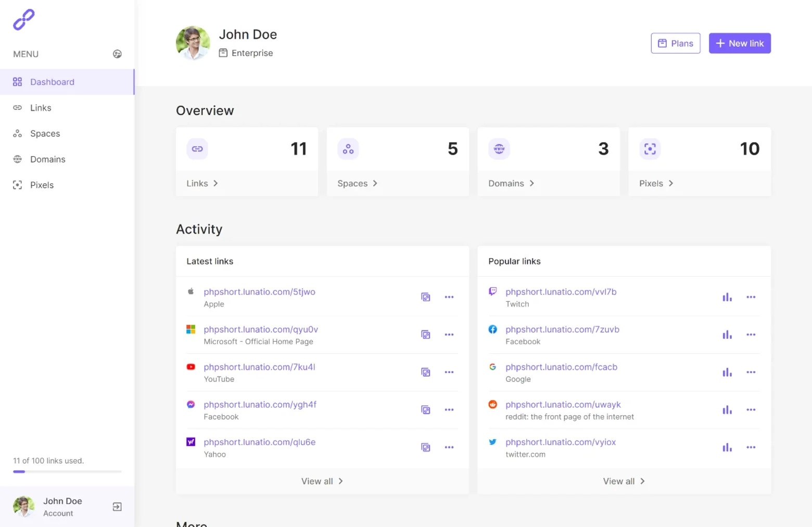Copy the YouTube short link
812x527 pixels.
(426, 372)
